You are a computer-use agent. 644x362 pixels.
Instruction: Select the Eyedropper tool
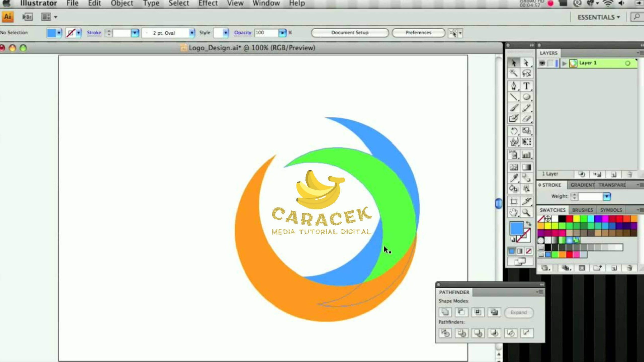(x=513, y=178)
